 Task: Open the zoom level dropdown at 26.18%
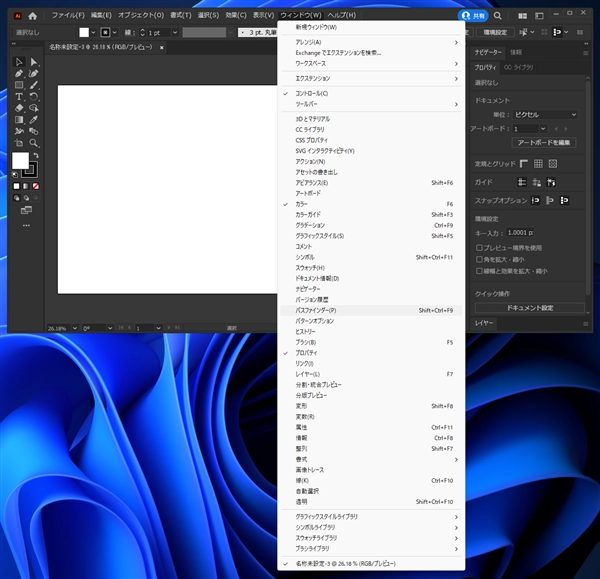point(75,328)
